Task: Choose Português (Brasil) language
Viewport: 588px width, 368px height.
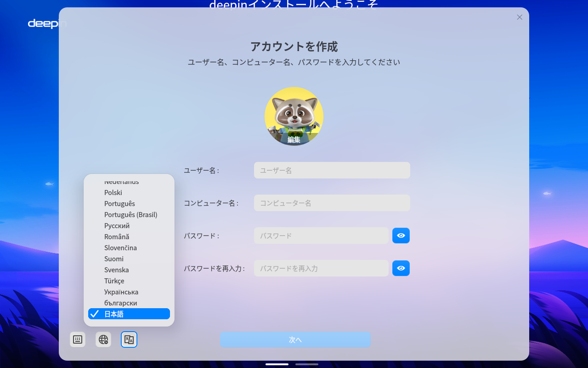Action: tap(129, 214)
